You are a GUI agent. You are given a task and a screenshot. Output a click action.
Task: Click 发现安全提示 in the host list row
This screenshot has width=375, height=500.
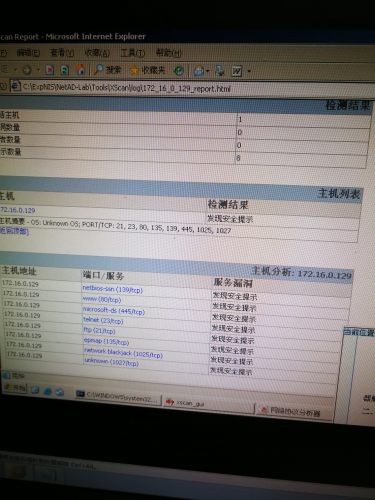click(x=230, y=219)
